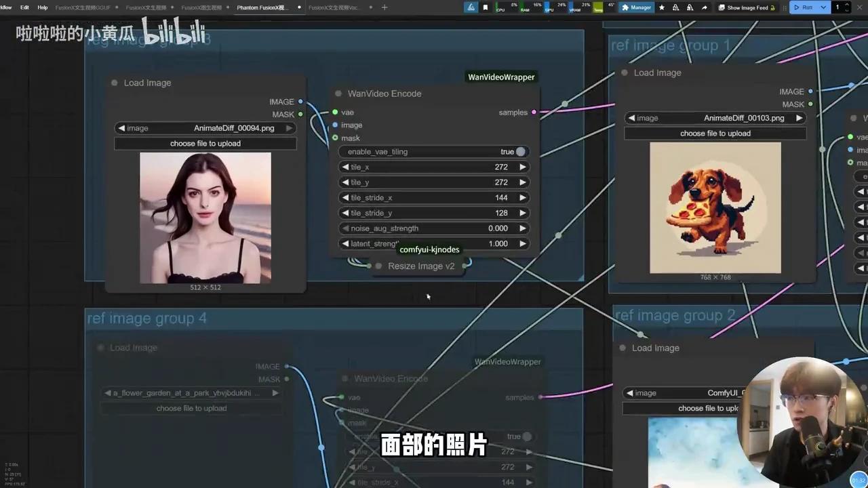The height and width of the screenshot is (488, 868).
Task: Collapse the WanVideo Encode node via its dot
Action: [338, 94]
